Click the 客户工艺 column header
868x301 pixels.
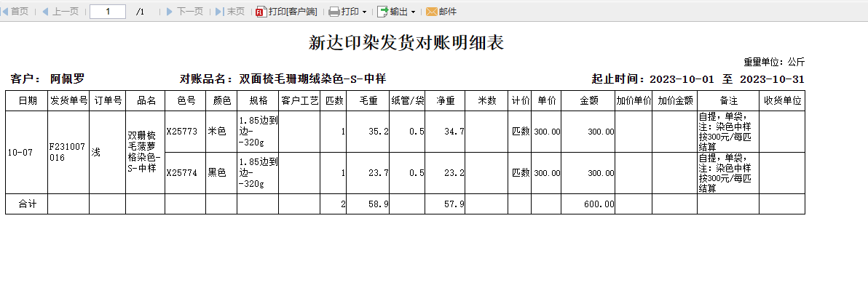click(299, 101)
